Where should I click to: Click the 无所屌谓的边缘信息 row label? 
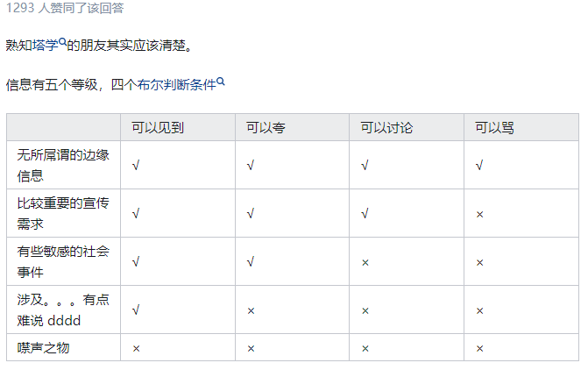point(63,165)
